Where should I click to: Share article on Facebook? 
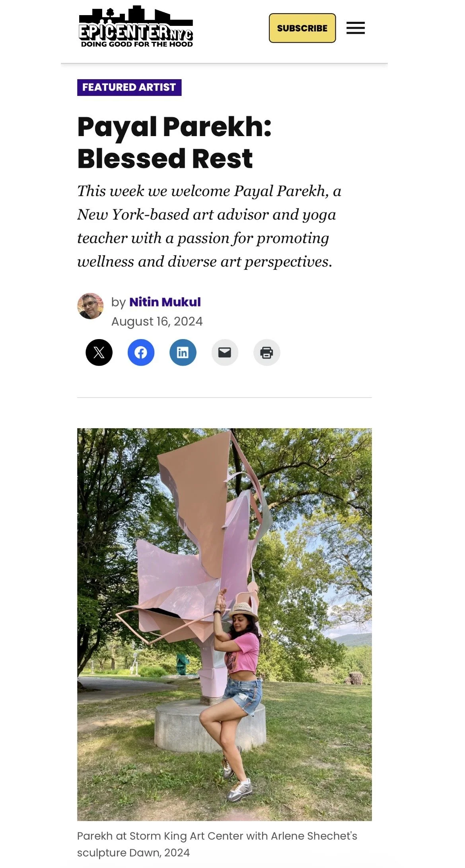(x=141, y=352)
